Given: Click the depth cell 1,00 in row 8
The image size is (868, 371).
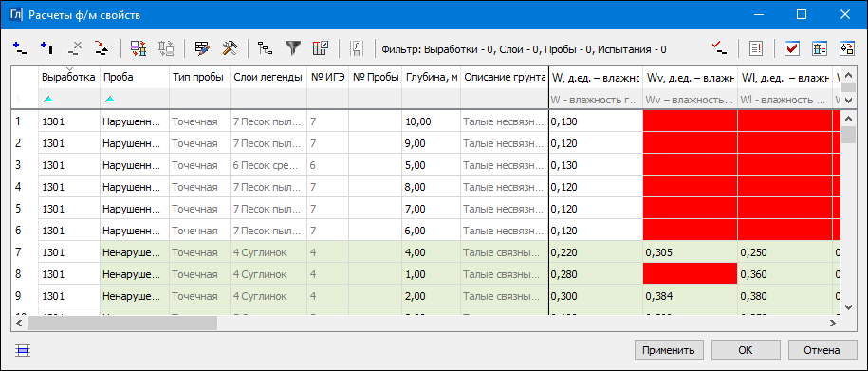Looking at the screenshot, I should (x=432, y=273).
